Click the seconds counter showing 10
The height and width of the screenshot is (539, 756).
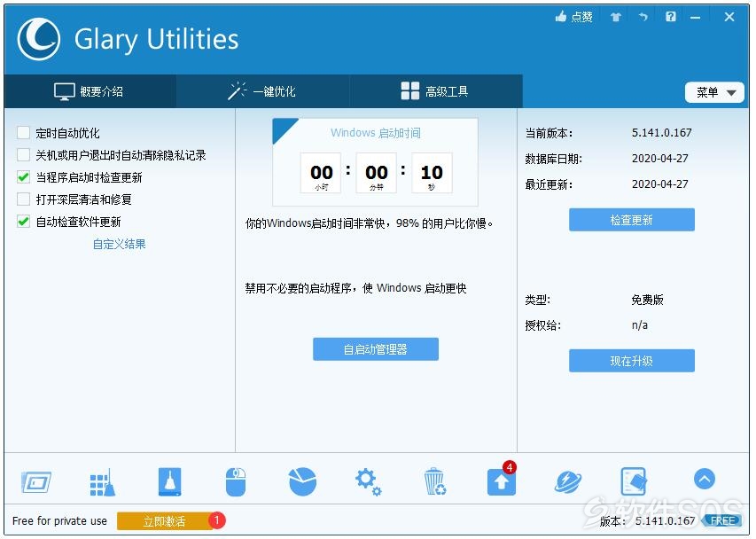point(432,173)
